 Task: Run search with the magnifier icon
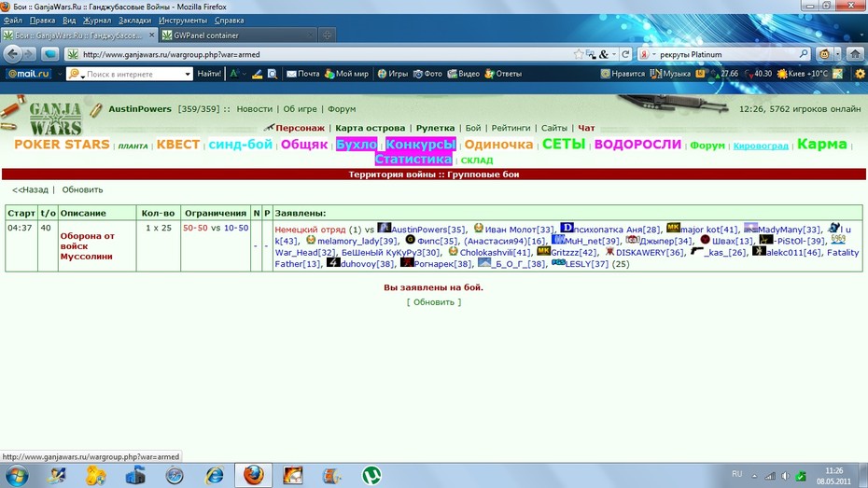804,54
